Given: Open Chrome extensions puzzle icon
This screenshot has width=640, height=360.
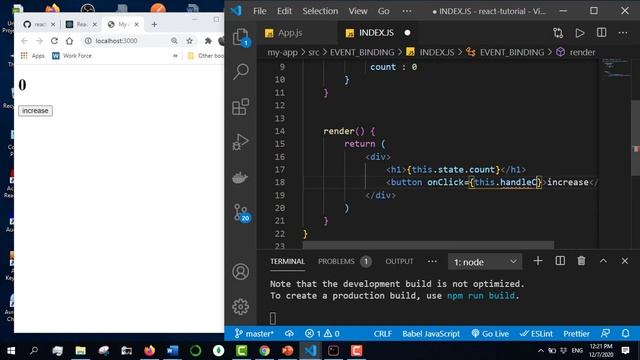Looking at the screenshot, I should pos(208,41).
